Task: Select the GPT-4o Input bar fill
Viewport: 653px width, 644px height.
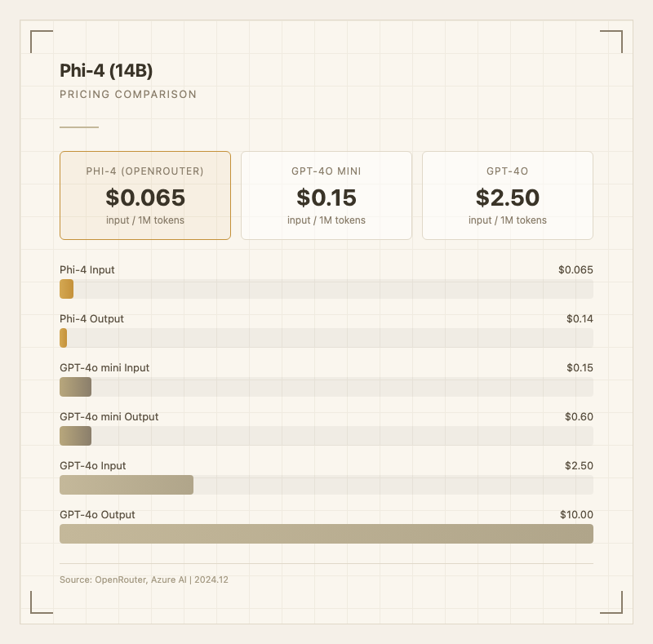Action: coord(127,485)
